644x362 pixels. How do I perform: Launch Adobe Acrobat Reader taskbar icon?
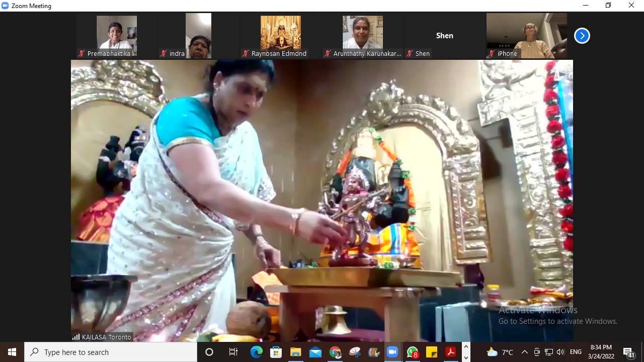(x=450, y=352)
